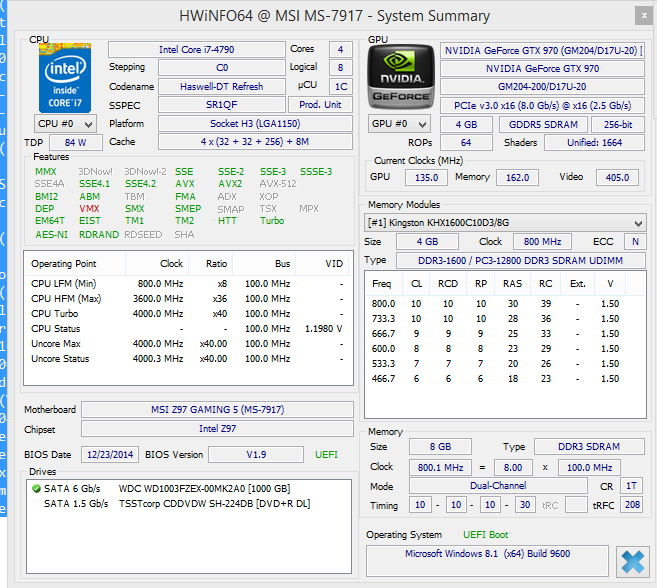Click the AVX2 feature flag
The height and width of the screenshot is (588, 657).
click(230, 184)
